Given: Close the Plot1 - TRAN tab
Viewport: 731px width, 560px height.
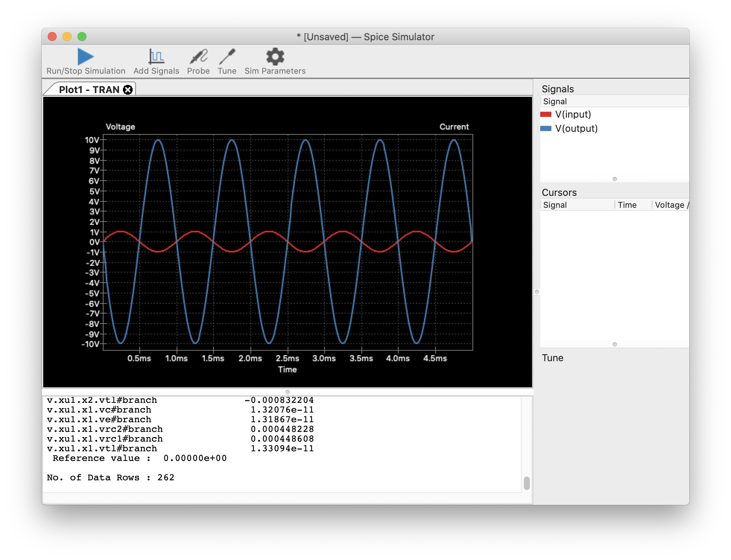Looking at the screenshot, I should [x=128, y=90].
